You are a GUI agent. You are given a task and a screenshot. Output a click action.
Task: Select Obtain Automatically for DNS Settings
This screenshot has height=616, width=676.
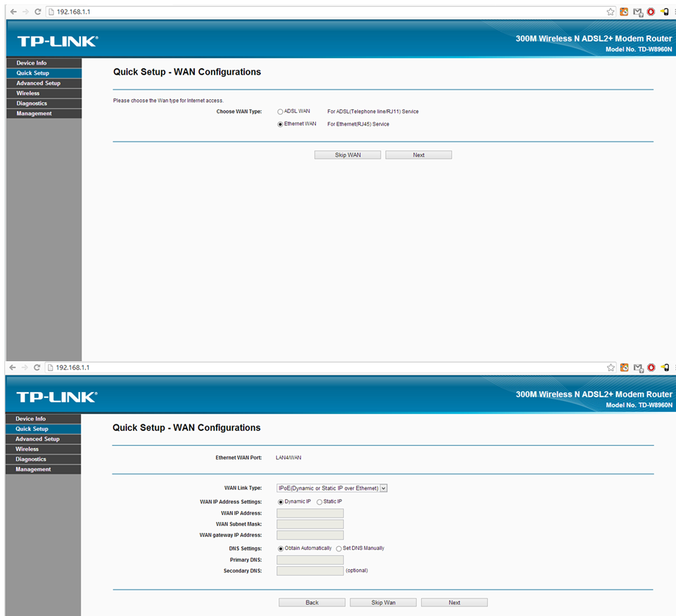pos(281,548)
